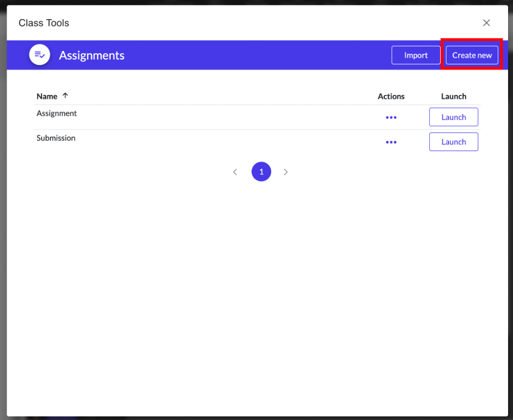The height and width of the screenshot is (420, 513).
Task: Click the Assignments checklist icon in banner
Action: 39,55
